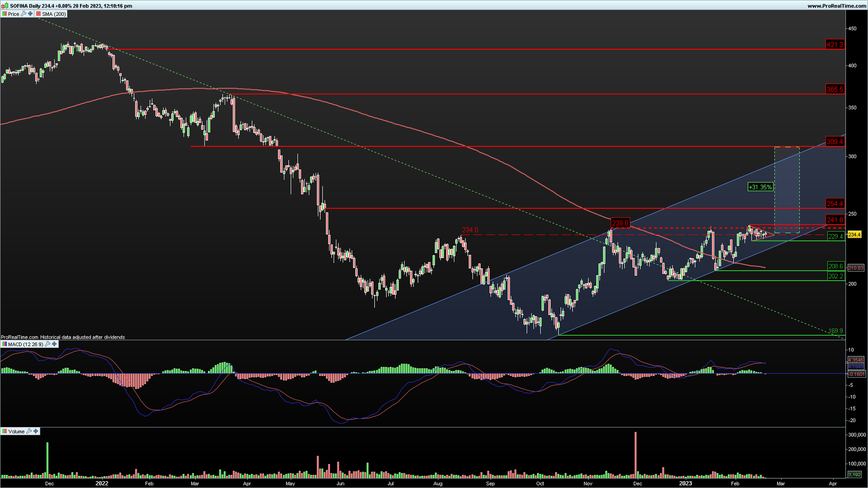The height and width of the screenshot is (488, 868).
Task: Select the MACD (12 26 9) label
Action: click(25, 345)
